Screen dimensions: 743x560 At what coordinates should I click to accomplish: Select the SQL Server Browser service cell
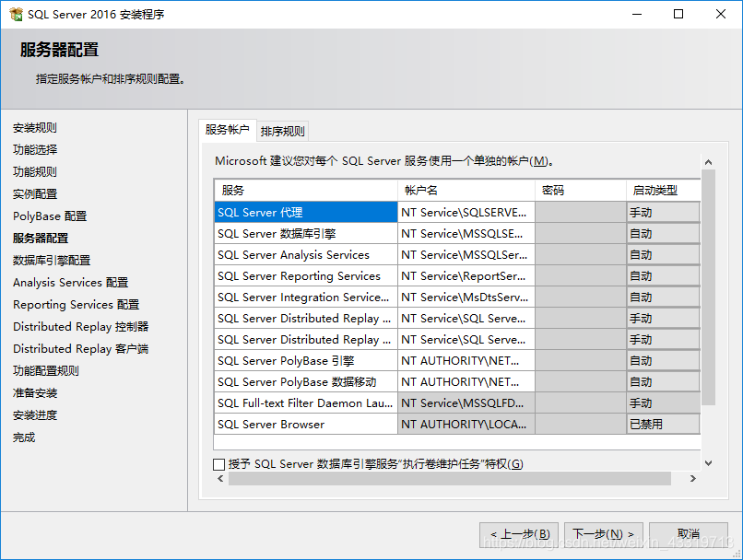click(x=306, y=424)
